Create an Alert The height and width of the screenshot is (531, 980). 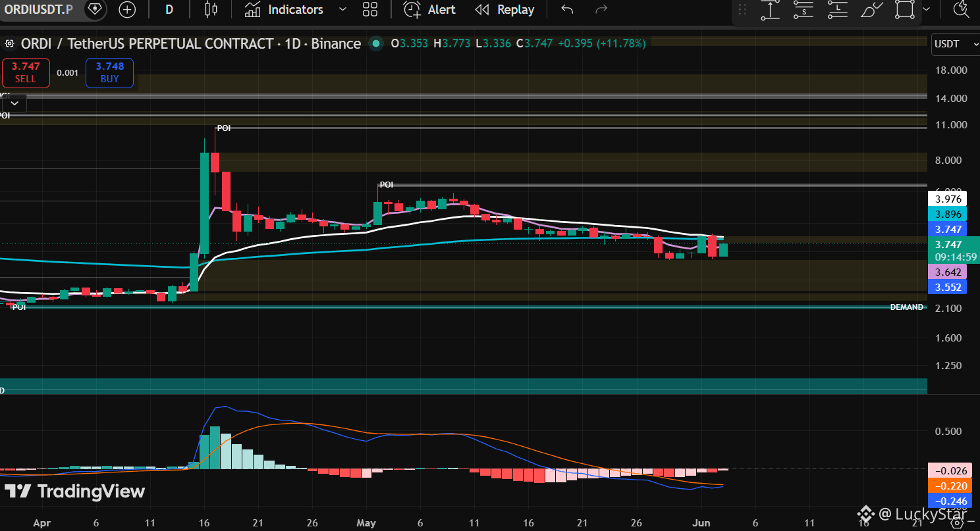pos(430,9)
